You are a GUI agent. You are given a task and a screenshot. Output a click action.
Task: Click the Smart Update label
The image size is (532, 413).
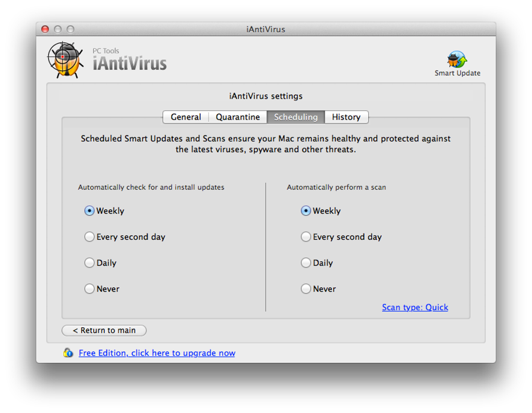pyautogui.click(x=457, y=73)
